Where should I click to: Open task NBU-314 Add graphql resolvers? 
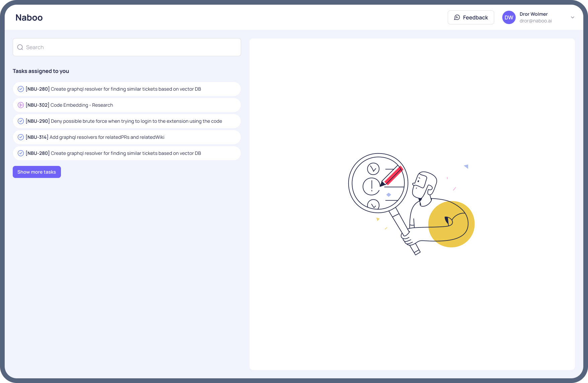click(127, 137)
